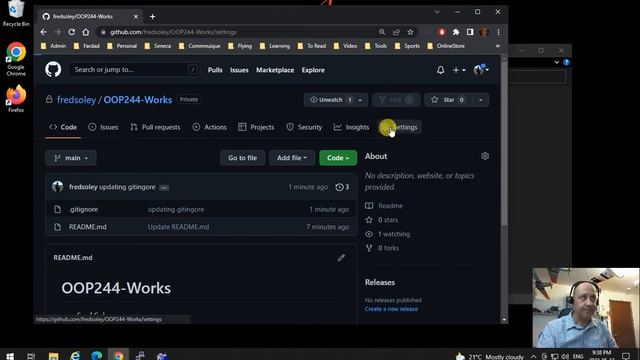
Task: Open the Windows Start button
Action: click(x=10, y=356)
